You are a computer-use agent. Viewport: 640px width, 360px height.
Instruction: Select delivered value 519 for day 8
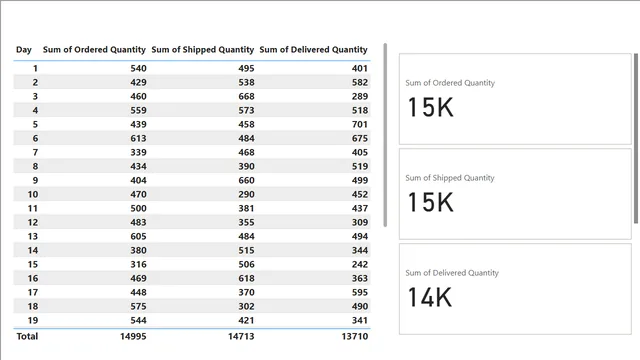[360, 166]
